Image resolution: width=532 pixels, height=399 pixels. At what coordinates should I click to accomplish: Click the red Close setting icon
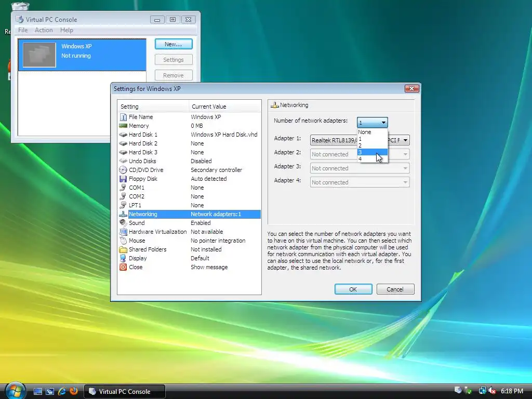point(123,267)
